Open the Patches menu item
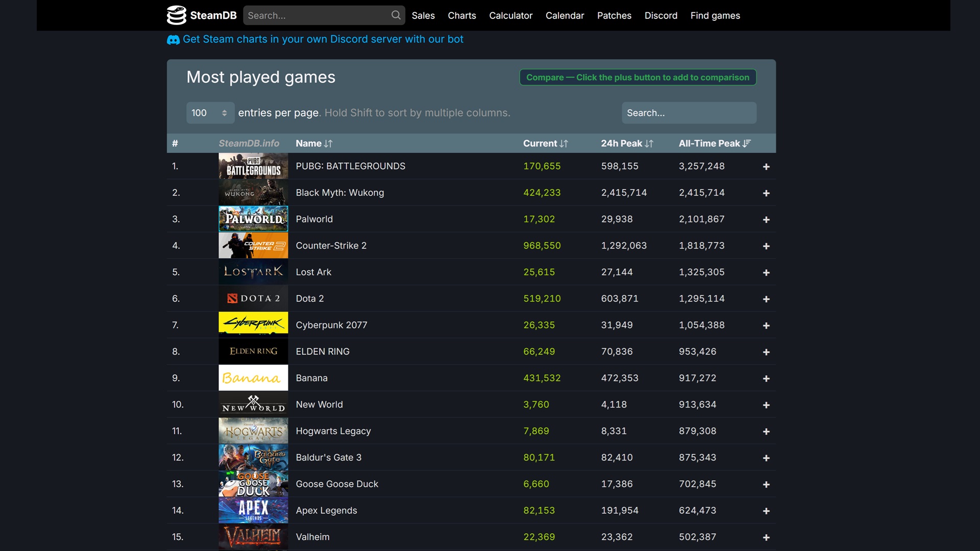The height and width of the screenshot is (551, 980). coord(614,15)
